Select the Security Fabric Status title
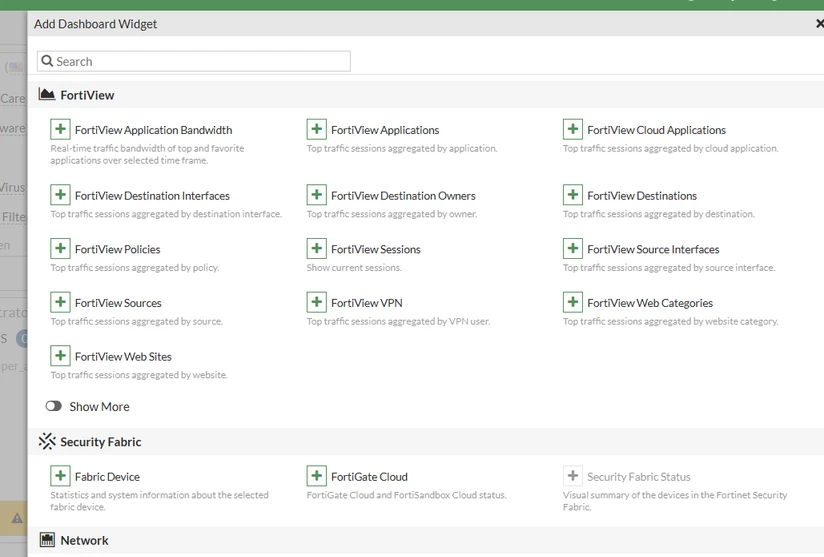The image size is (824, 557). [x=639, y=477]
